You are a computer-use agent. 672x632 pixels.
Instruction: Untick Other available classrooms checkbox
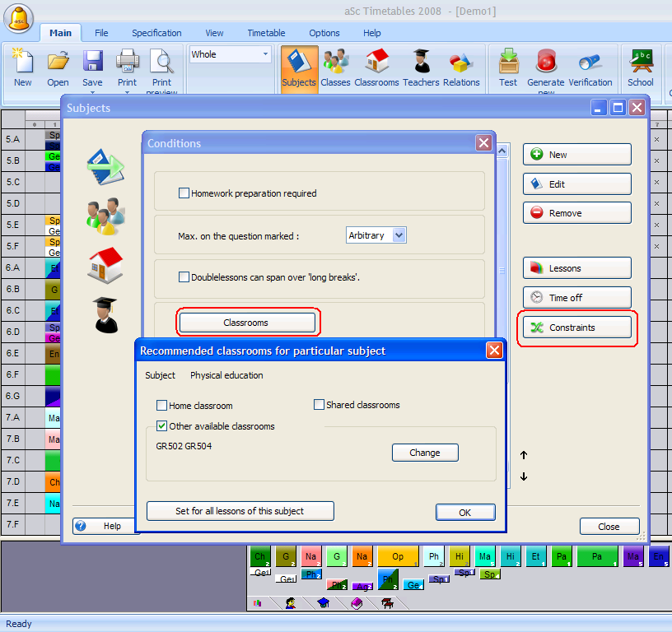point(162,426)
